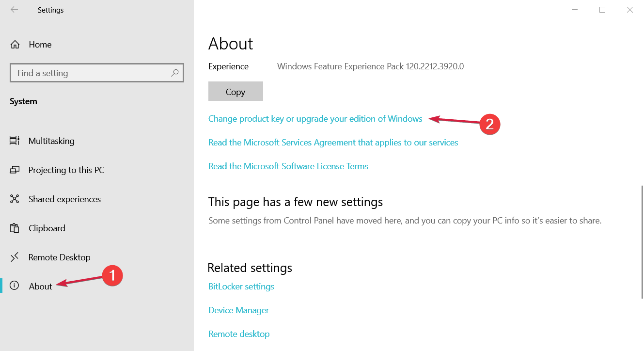Click the Clipboard icon

[15, 228]
